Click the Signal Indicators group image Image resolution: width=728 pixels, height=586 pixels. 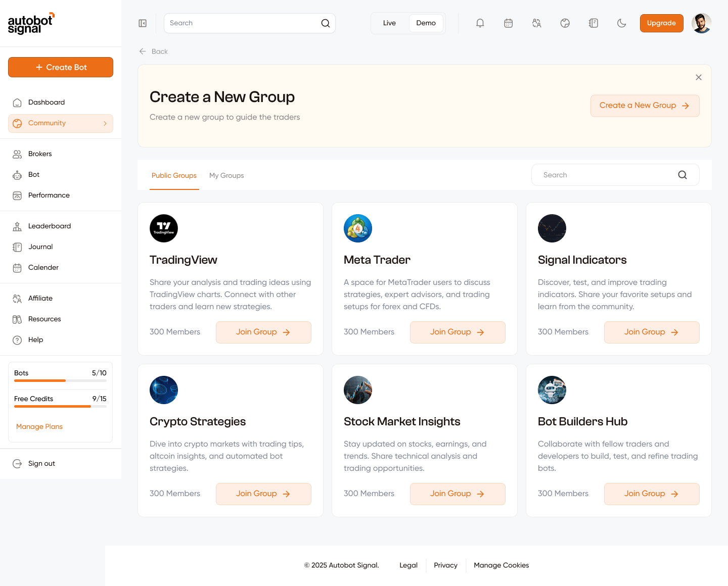[x=552, y=228]
